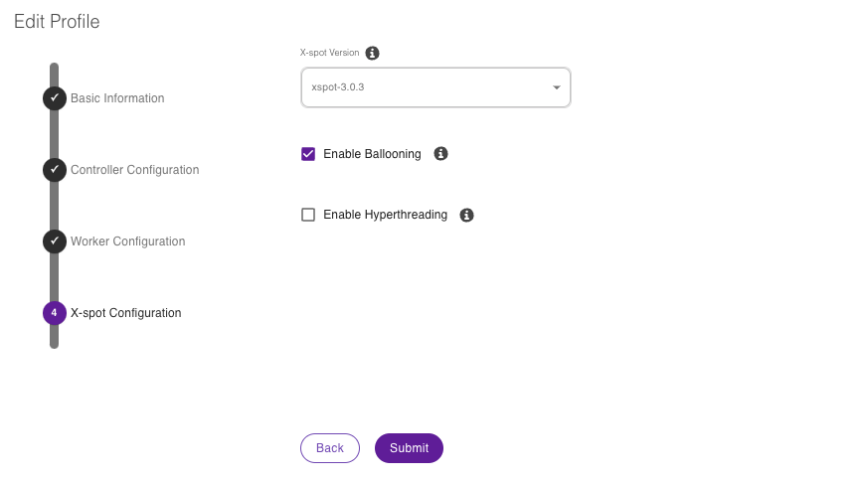Uncheck the Enable Ballooning checkbox

click(308, 154)
